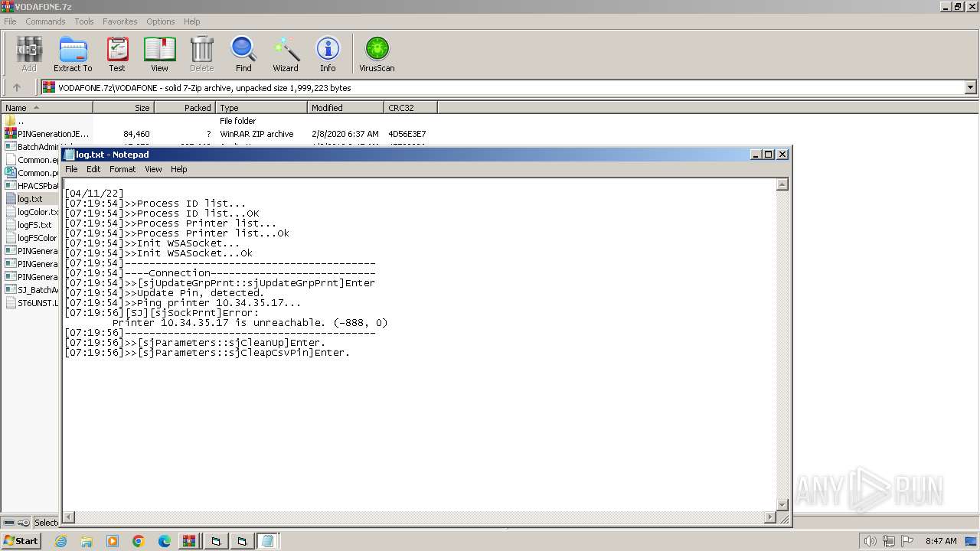This screenshot has height=551, width=980.
Task: Maximize the log.txt Notepad window
Action: [769, 154]
